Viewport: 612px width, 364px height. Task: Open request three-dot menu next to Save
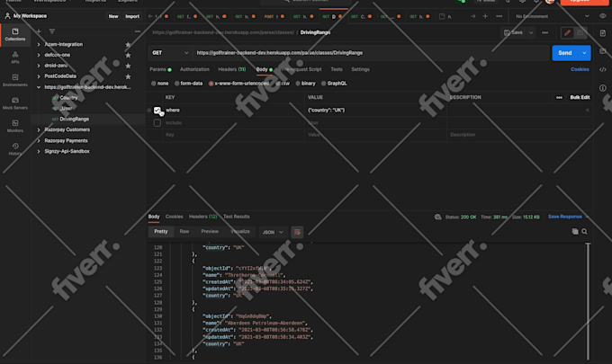click(544, 32)
